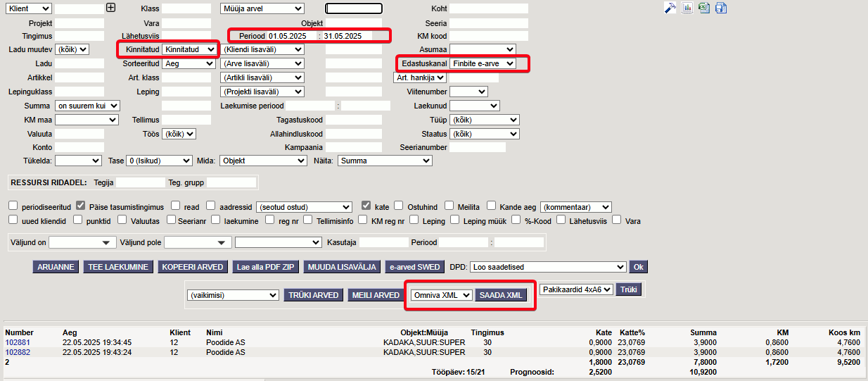868x381 pixels.
Task: Open the Summa 'on suurem kui' dropdown
Action: click(87, 106)
